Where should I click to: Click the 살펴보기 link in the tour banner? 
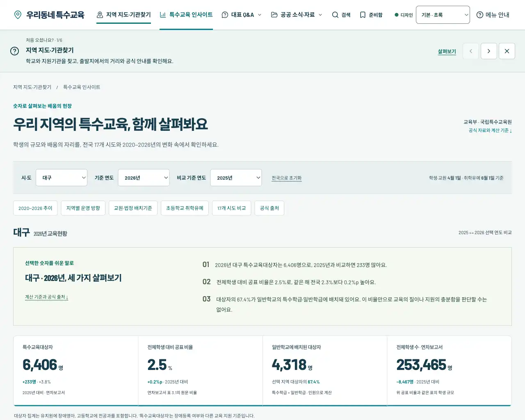[x=447, y=52]
